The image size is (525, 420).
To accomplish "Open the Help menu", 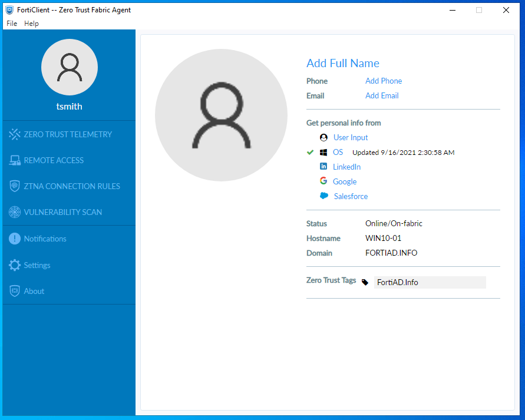I will point(31,24).
